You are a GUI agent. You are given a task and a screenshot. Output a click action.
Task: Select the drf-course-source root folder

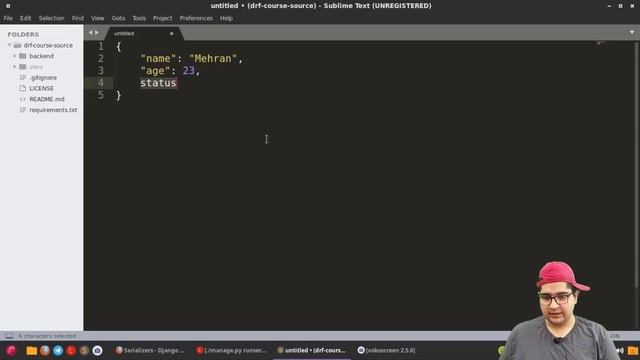pyautogui.click(x=48, y=45)
